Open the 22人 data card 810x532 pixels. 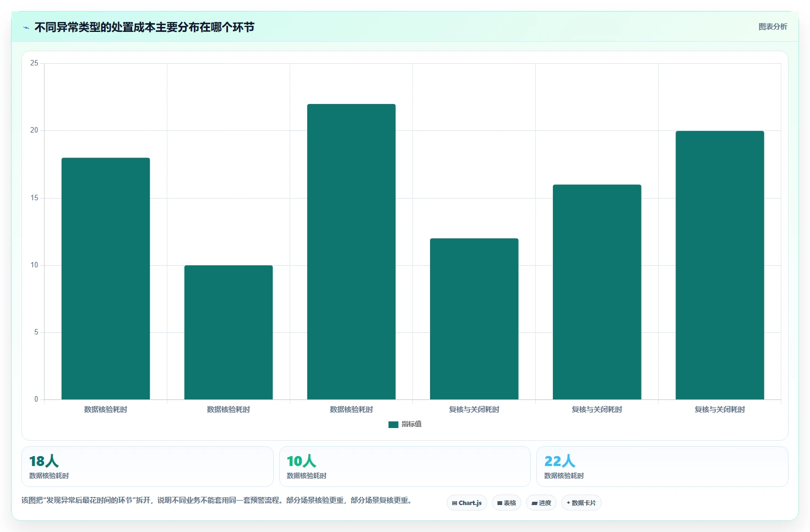point(662,467)
